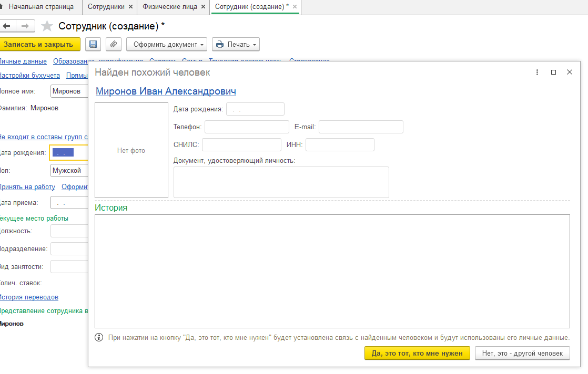588x374 pixels.
Task: Choose Нет, это - другой человек
Action: point(522,353)
